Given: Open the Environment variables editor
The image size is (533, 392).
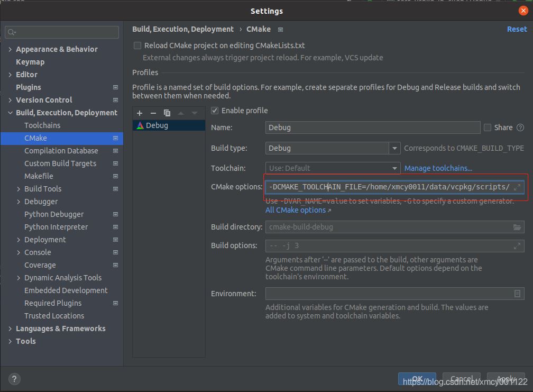Looking at the screenshot, I should tap(517, 294).
